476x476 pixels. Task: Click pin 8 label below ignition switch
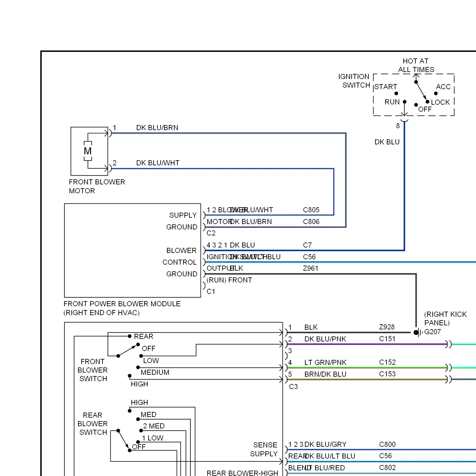[398, 126]
